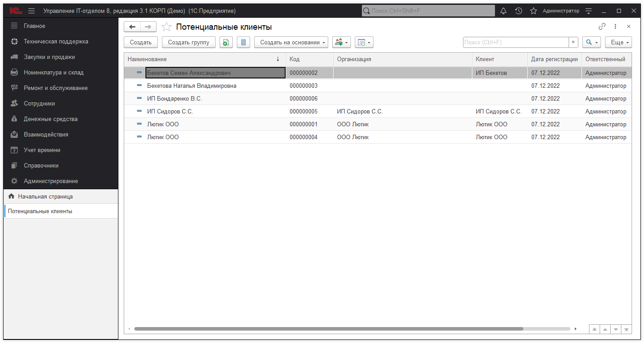
Task: Click the list search field Поиск (Ctrl+F)
Action: (515, 42)
